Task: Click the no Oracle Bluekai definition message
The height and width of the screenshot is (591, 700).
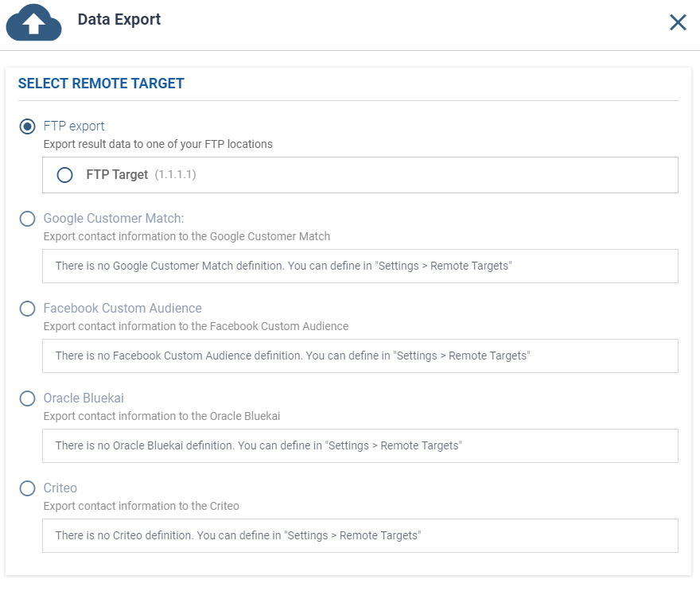Action: (x=259, y=446)
